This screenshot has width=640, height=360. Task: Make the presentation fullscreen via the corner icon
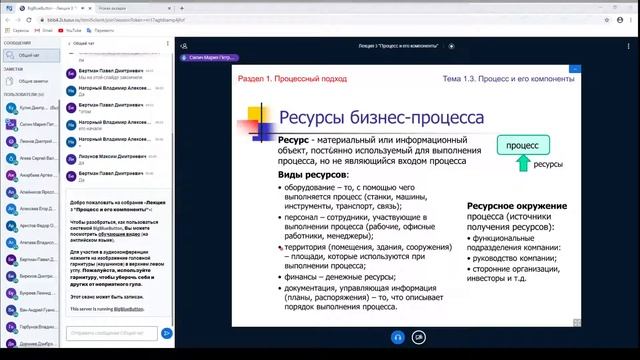(x=577, y=323)
